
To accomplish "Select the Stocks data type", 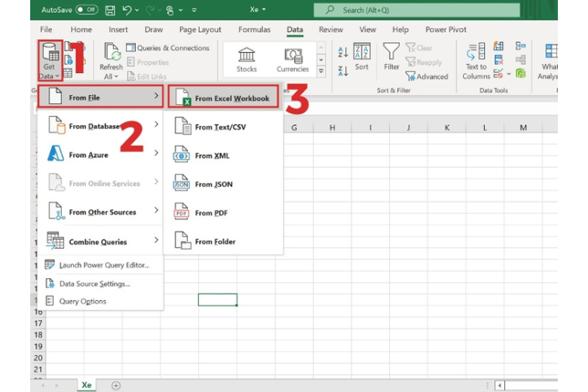I will point(247,59).
